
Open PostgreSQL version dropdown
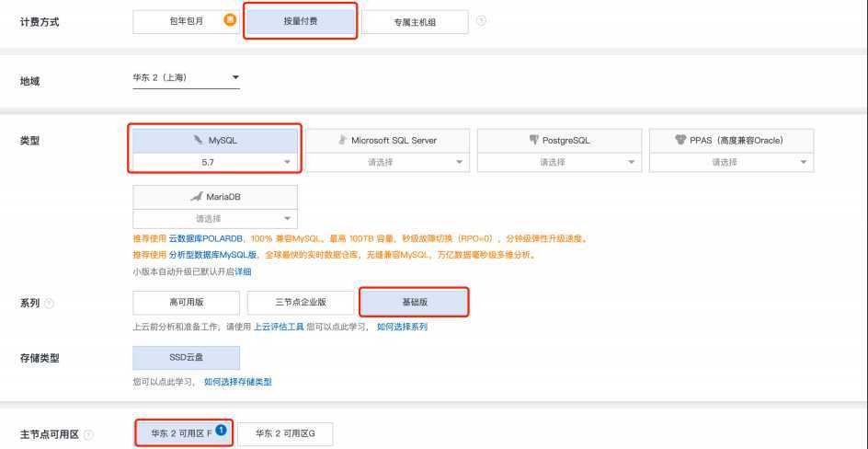click(559, 162)
